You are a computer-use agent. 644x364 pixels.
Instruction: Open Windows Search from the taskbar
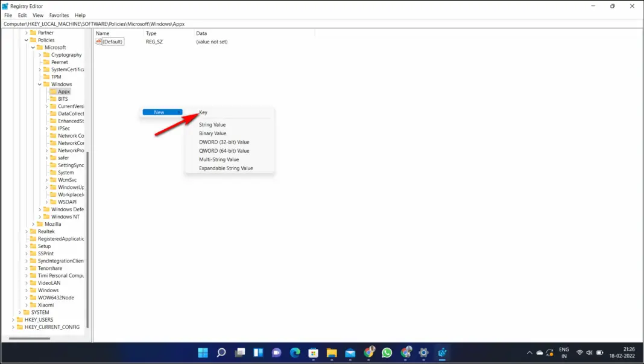click(221, 353)
